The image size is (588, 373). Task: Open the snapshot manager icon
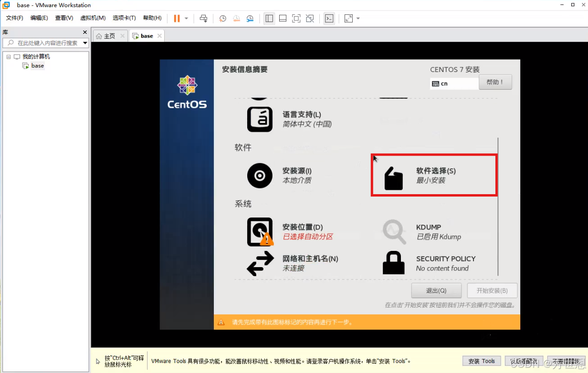pyautogui.click(x=250, y=18)
